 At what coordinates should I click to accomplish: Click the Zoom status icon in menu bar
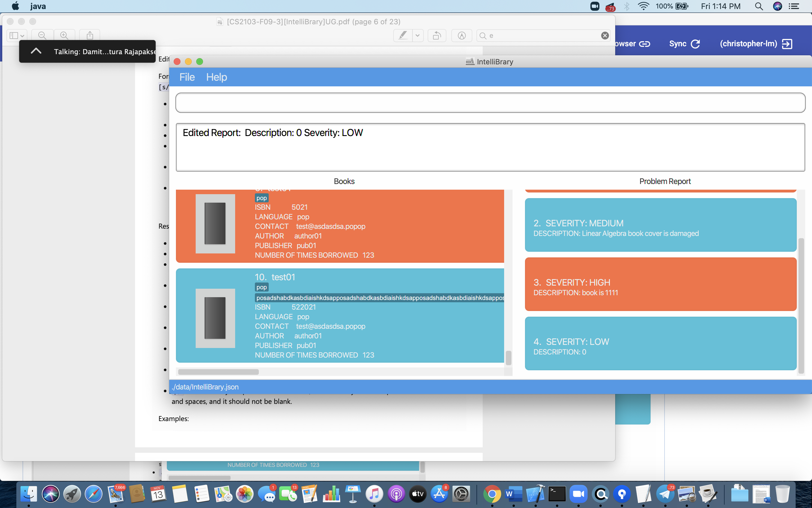pos(595,6)
